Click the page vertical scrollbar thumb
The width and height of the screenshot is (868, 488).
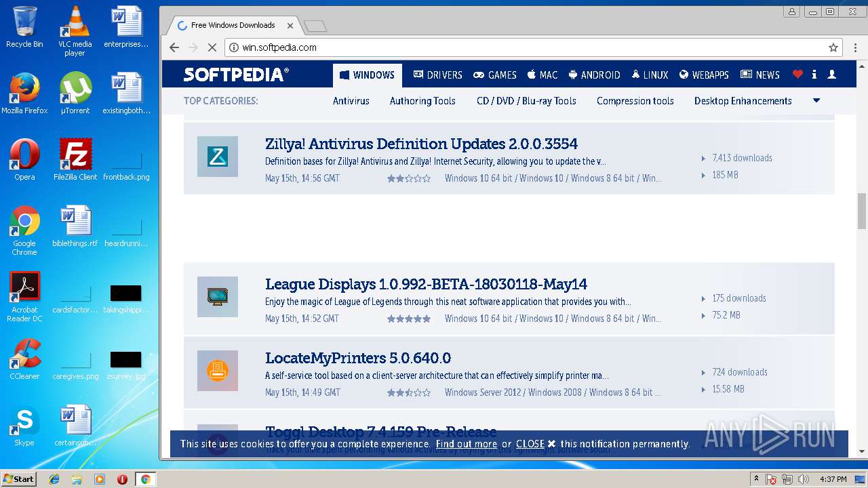click(862, 210)
